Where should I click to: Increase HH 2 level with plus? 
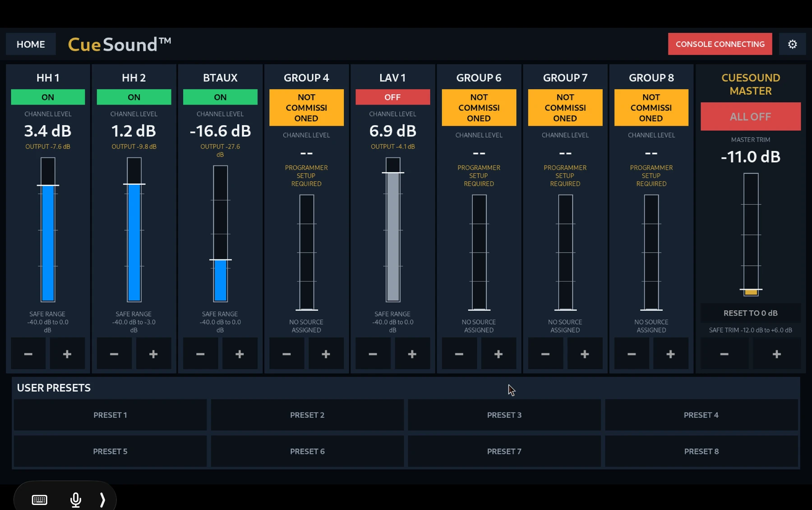coord(153,354)
